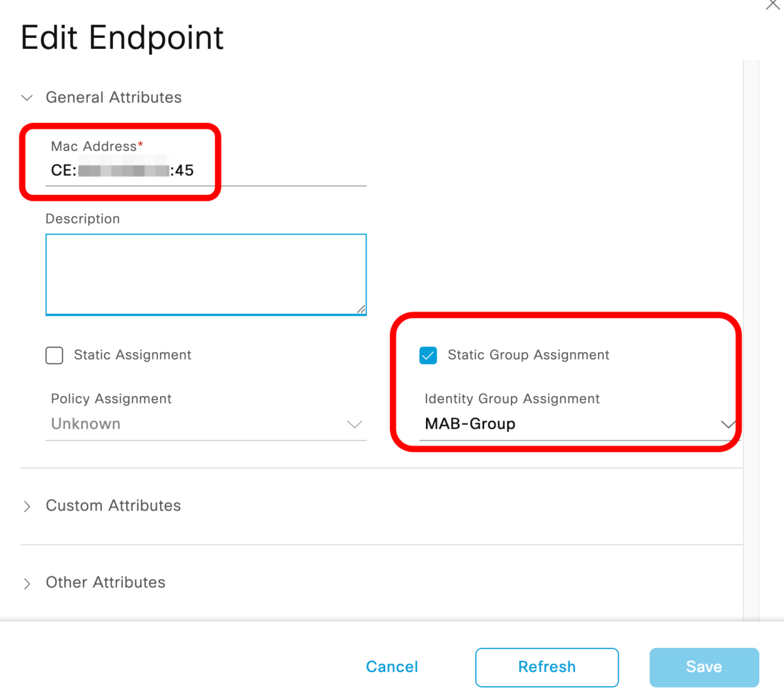Collapse the General Attributes section chevron
Screen dimensions: 784x700
click(26, 98)
